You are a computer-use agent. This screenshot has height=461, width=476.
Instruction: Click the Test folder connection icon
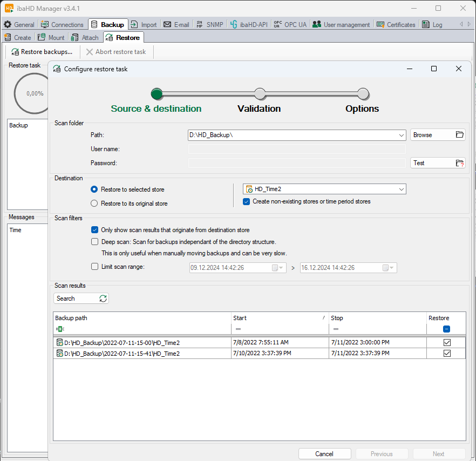(459, 163)
